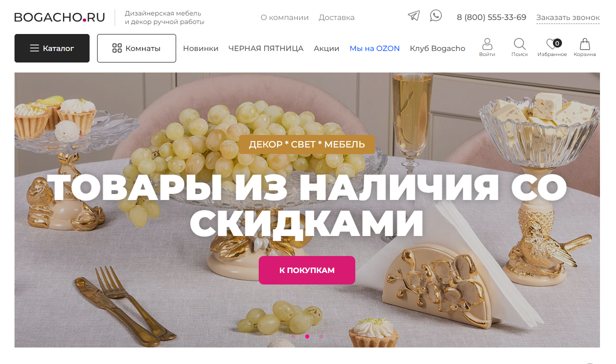Open Избранное heart icon

[552, 47]
